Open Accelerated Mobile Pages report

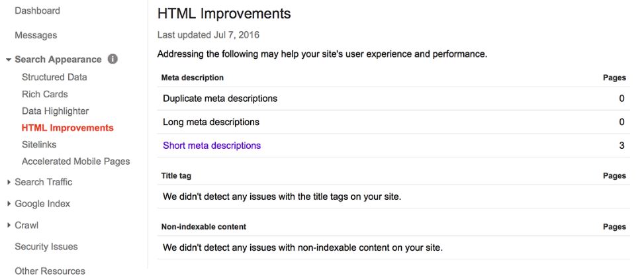click(x=75, y=162)
